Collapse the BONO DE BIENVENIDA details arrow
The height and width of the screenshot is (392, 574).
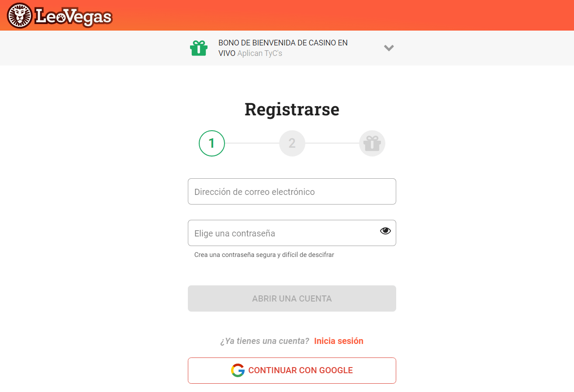point(389,48)
